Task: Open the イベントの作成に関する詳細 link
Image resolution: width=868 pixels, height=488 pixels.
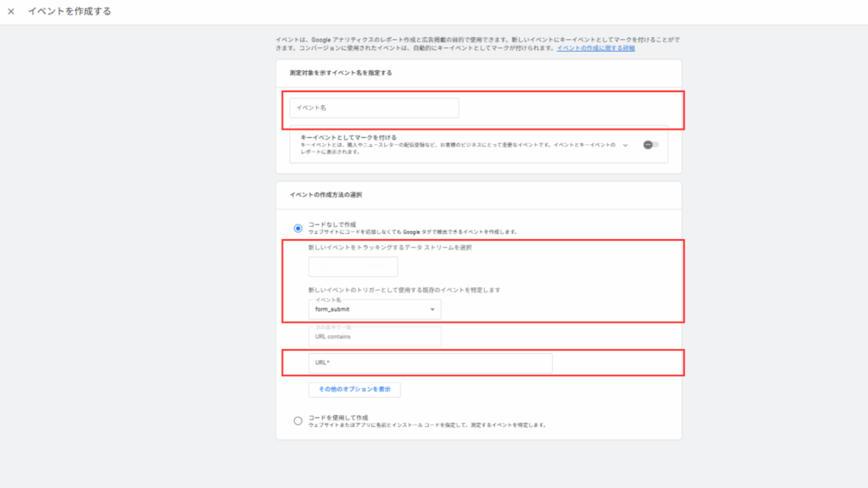Action: tap(596, 48)
